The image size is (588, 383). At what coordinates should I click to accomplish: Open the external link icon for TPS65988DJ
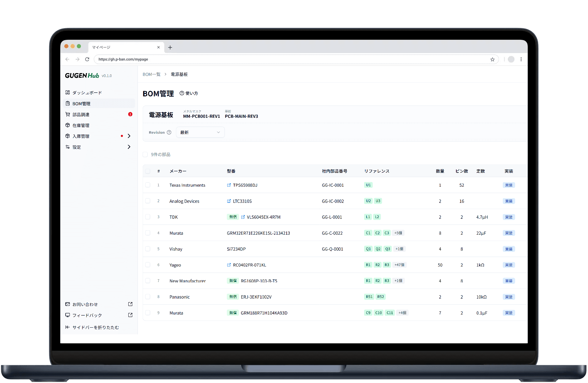point(229,185)
